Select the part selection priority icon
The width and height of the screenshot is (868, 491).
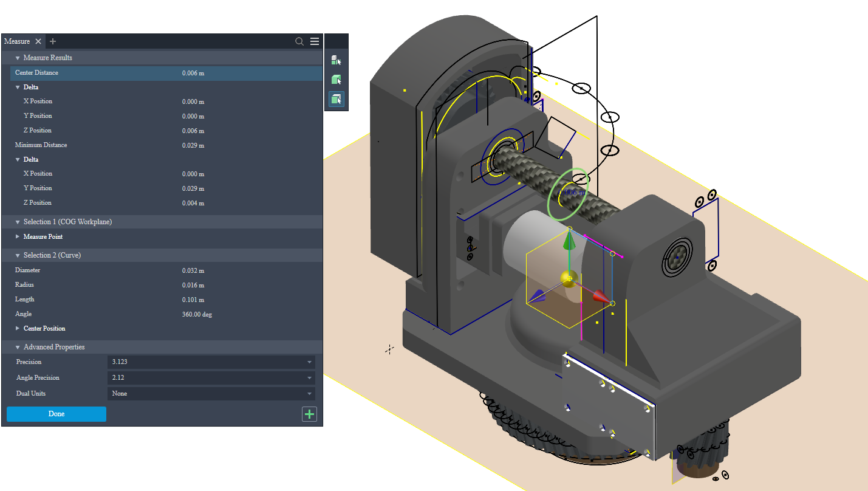tap(336, 80)
